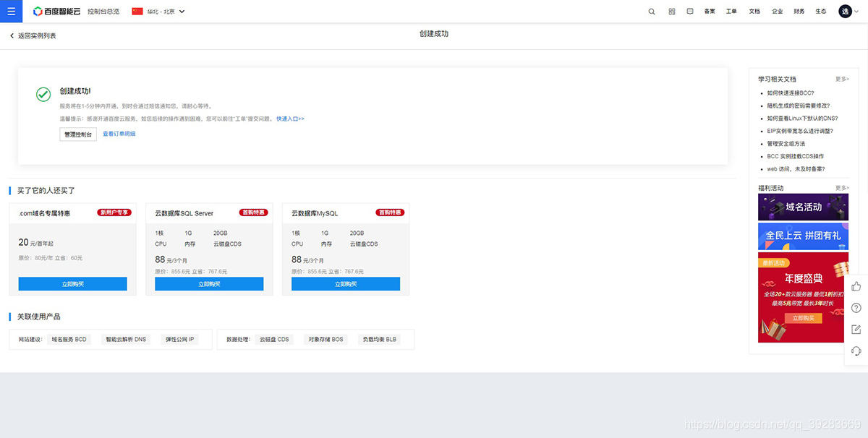Select the 智能云解析 DNS tag

[x=126, y=339]
